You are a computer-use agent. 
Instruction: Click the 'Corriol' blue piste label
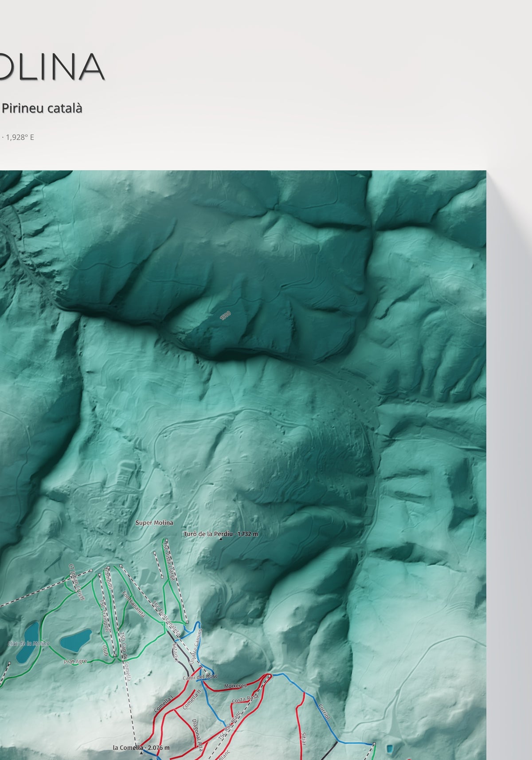(324, 711)
